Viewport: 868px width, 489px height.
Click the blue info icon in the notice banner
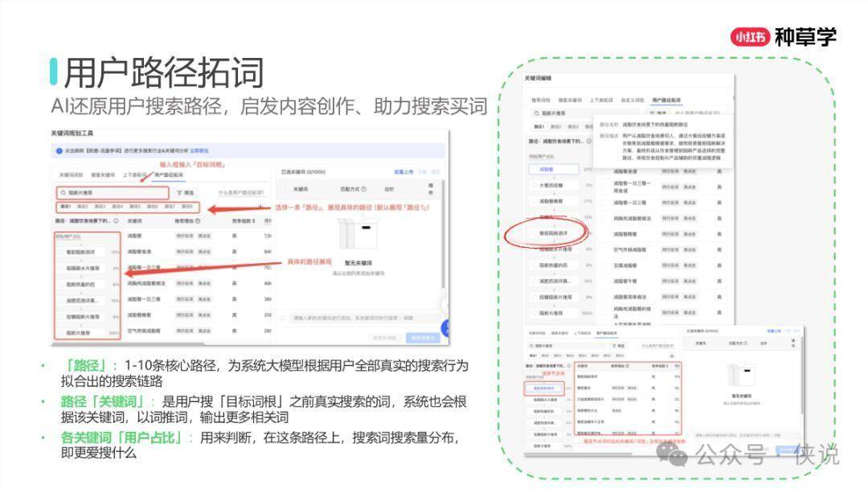click(59, 150)
